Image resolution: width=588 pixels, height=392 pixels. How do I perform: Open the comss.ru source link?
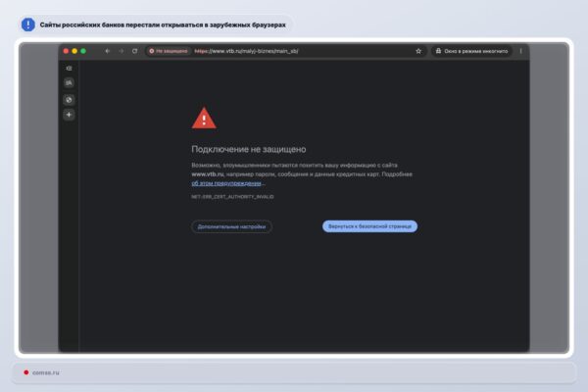pyautogui.click(x=46, y=372)
